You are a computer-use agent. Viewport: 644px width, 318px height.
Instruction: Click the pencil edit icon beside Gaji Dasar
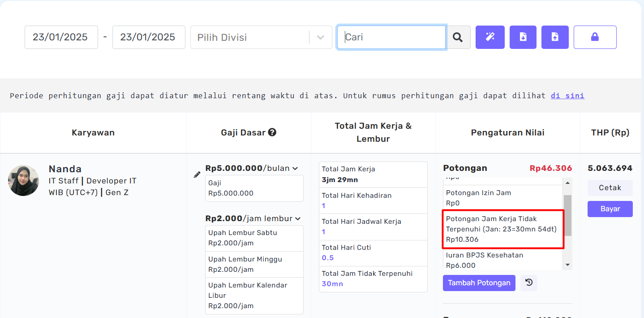coord(197,175)
